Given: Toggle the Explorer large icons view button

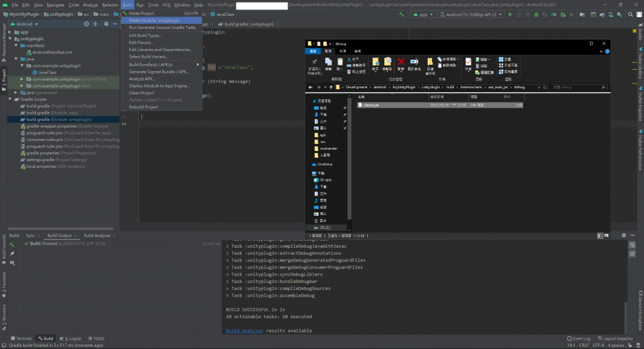Looking at the screenshot, I should (x=606, y=236).
